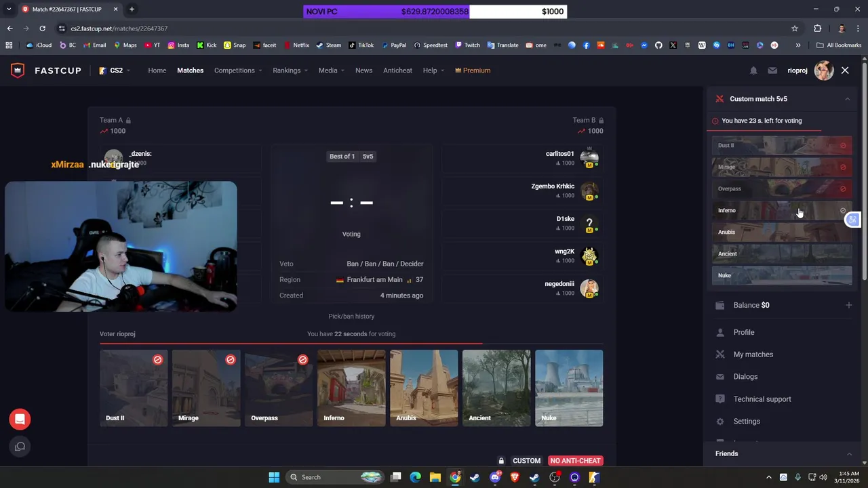The width and height of the screenshot is (868, 488).
Task: Expand the Media menu
Action: click(x=332, y=70)
